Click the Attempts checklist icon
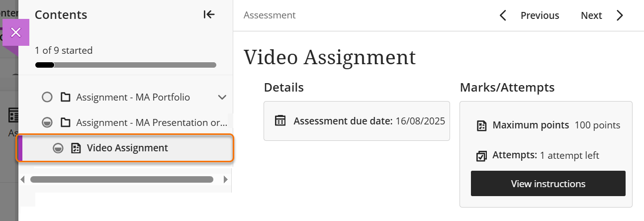 tap(481, 156)
